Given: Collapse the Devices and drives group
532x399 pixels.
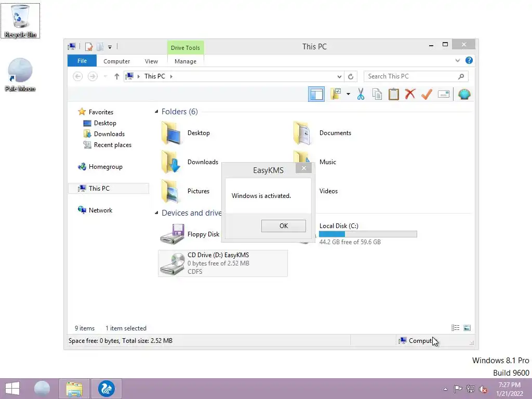Looking at the screenshot, I should [x=156, y=213].
